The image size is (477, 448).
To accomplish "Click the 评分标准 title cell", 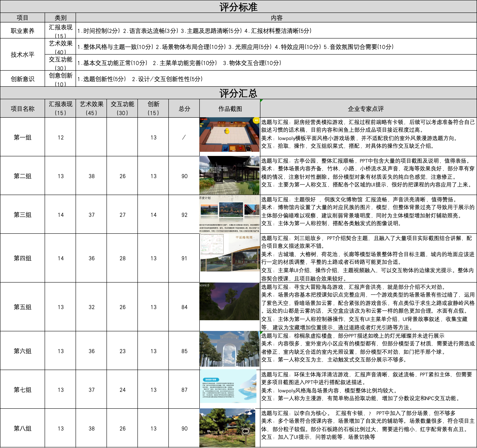I will click(x=238, y=7).
